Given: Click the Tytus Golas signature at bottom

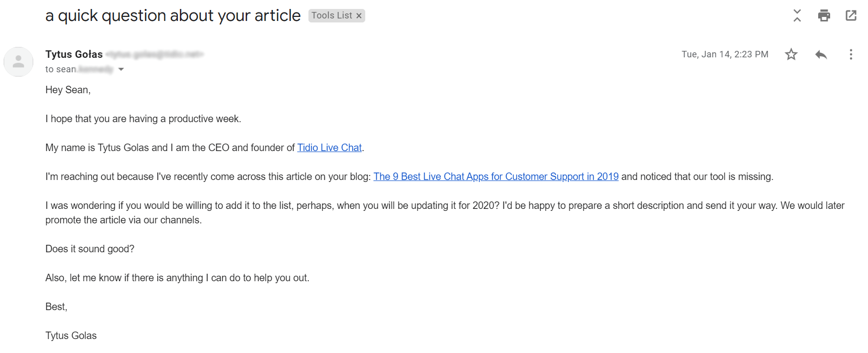Looking at the screenshot, I should click(71, 336).
